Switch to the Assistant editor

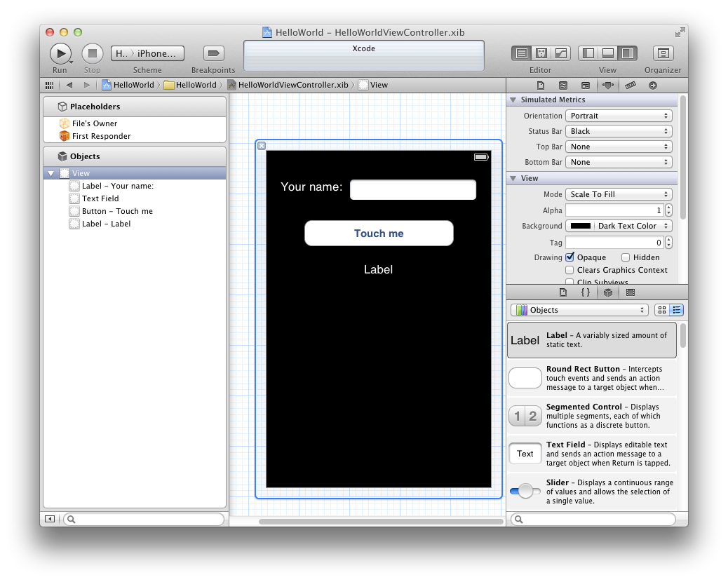[540, 53]
